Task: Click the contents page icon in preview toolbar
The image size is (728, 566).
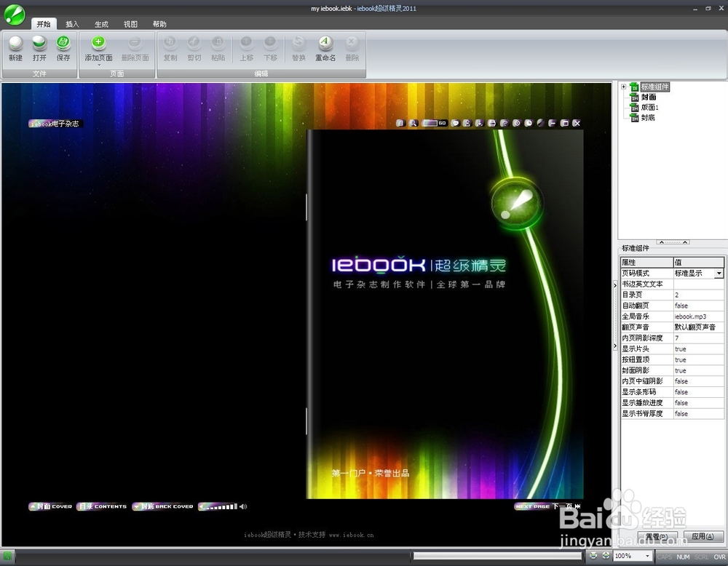Action: point(400,123)
